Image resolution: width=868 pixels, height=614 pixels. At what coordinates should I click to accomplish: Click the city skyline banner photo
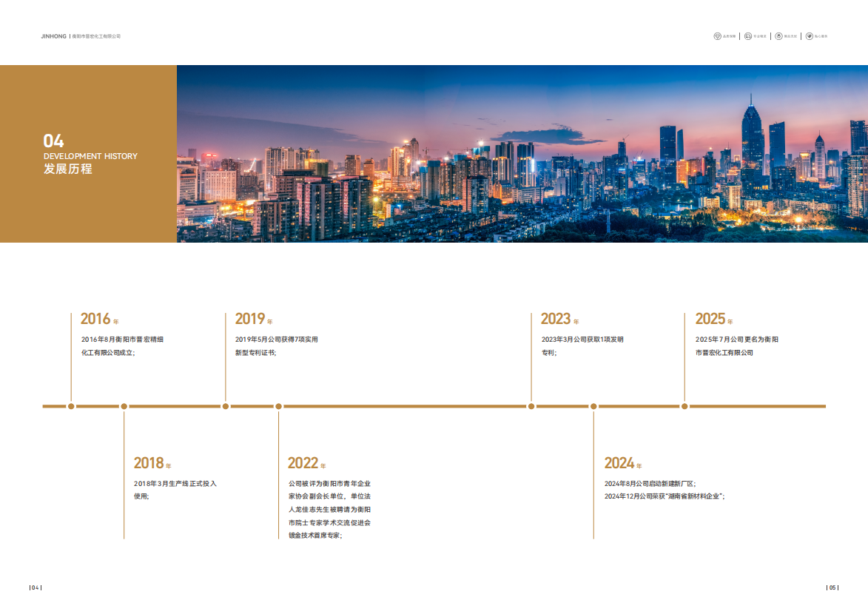click(x=522, y=154)
